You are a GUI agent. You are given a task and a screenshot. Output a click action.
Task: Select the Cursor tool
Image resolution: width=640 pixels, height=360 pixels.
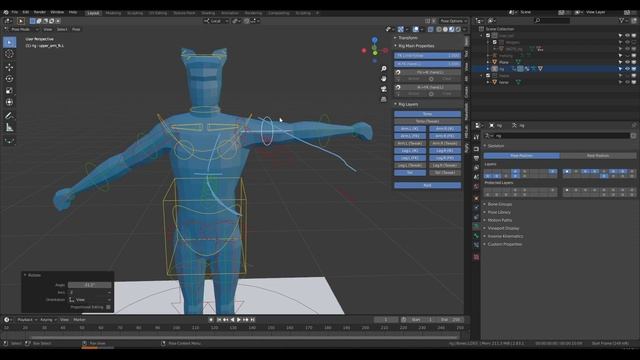point(9,54)
